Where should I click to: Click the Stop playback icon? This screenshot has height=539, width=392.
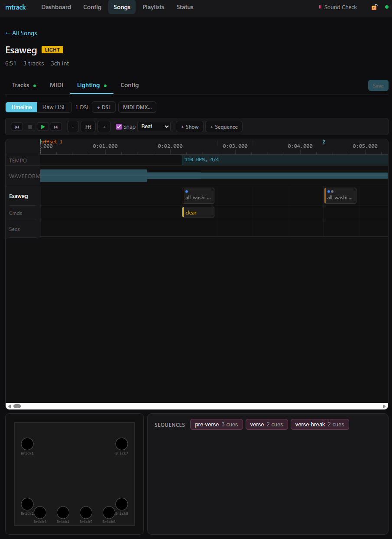(x=29, y=127)
